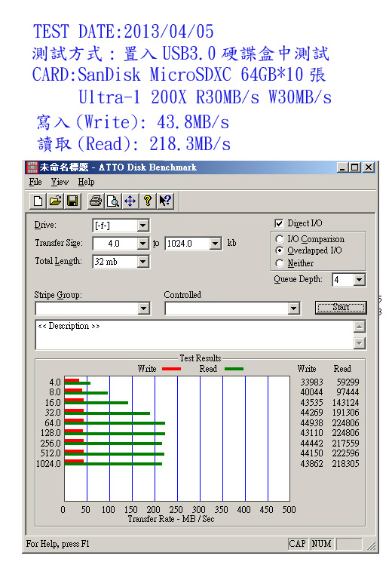Open the Queue Depth dropdown
Image resolution: width=392 pixels, height=565 pixels.
click(x=360, y=280)
